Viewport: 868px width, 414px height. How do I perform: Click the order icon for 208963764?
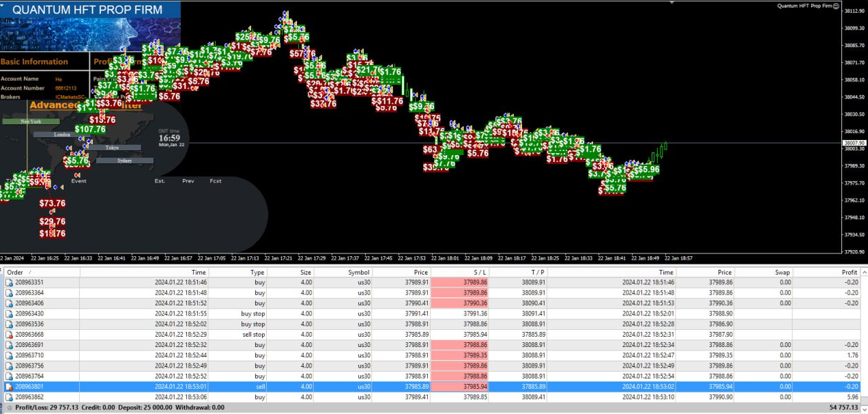point(9,376)
